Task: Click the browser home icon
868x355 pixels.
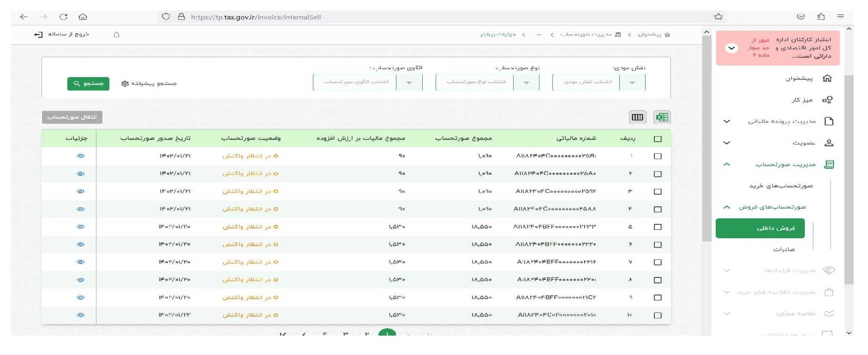Action: point(83,17)
